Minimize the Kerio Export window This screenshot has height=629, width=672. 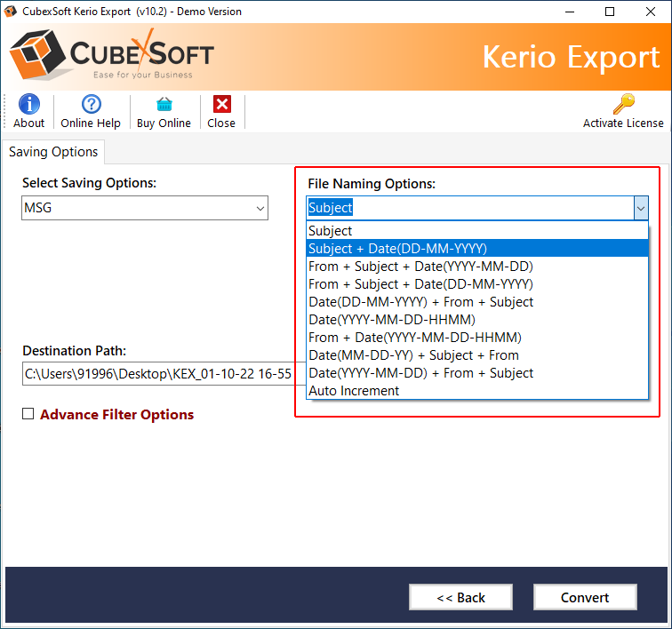[x=570, y=12]
